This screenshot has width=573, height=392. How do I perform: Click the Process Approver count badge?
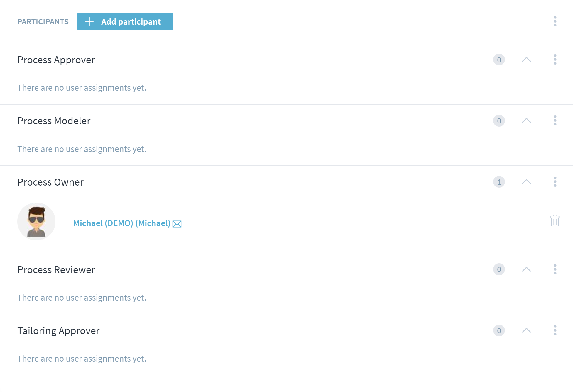coord(499,60)
